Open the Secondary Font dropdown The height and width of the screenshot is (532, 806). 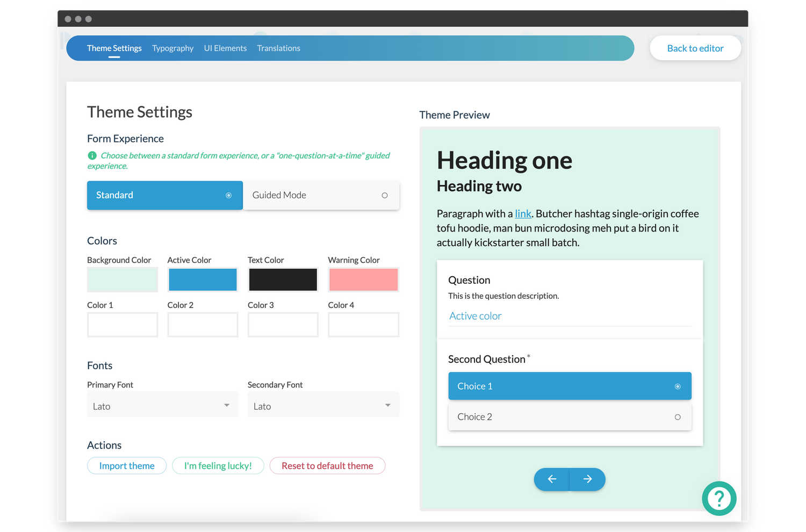point(323,406)
